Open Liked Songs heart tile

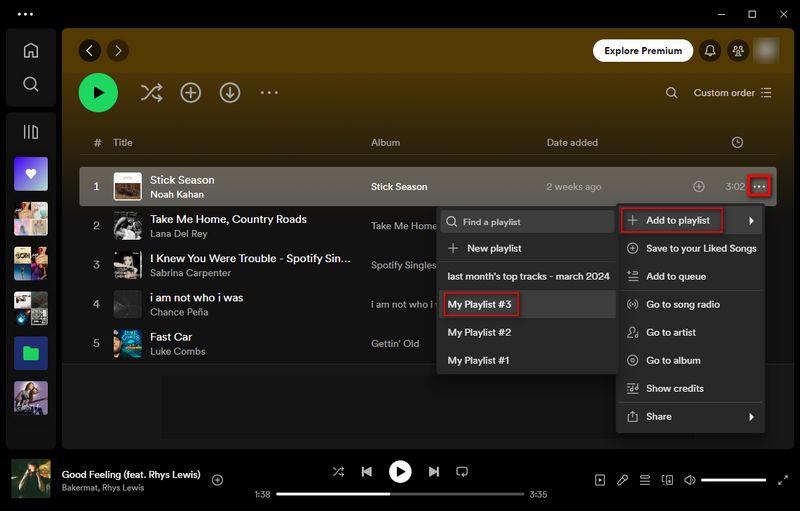click(31, 174)
